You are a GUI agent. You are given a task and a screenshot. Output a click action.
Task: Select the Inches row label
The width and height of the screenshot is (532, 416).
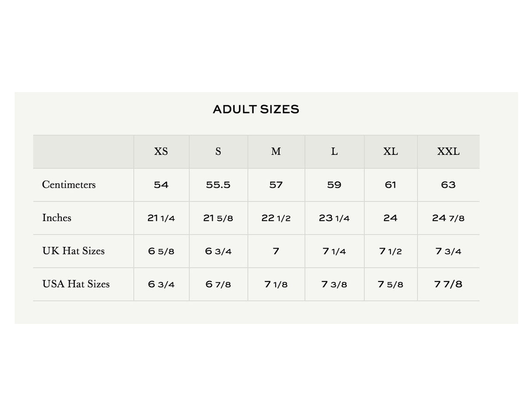tap(57, 218)
